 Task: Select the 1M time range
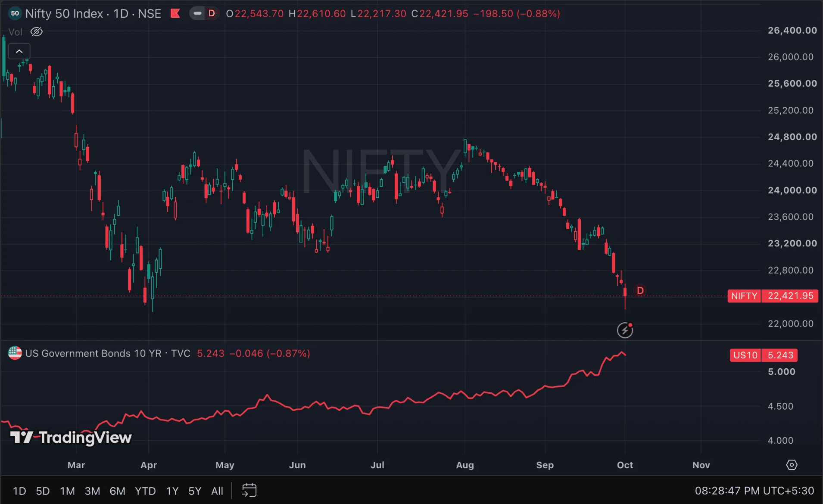tap(67, 491)
